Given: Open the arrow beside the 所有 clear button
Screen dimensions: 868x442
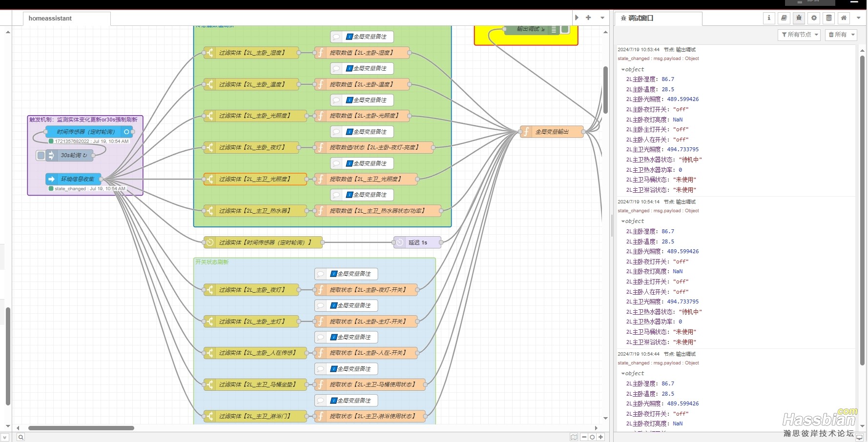Looking at the screenshot, I should click(x=853, y=35).
